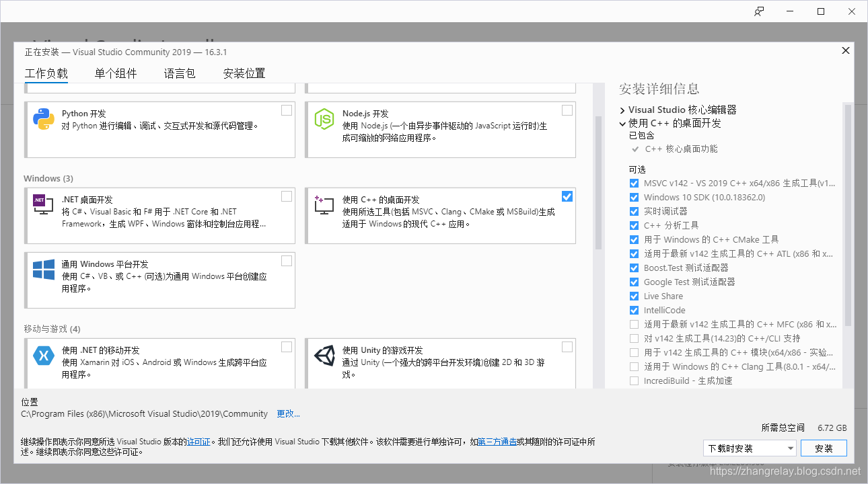The width and height of the screenshot is (868, 484).
Task: Uncheck Boost.Test 测试适配器
Action: pos(634,268)
